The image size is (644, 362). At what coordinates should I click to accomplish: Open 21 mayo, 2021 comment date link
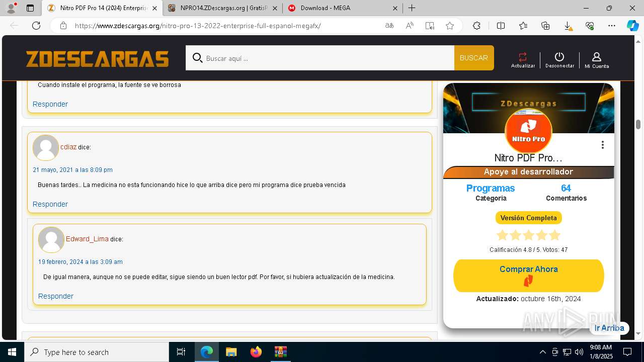pos(72,170)
